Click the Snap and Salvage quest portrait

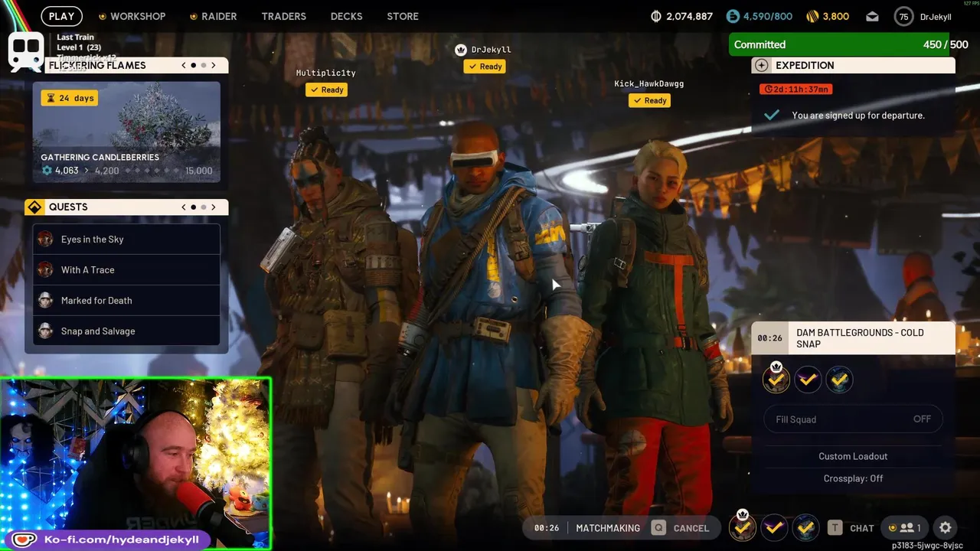coord(45,331)
